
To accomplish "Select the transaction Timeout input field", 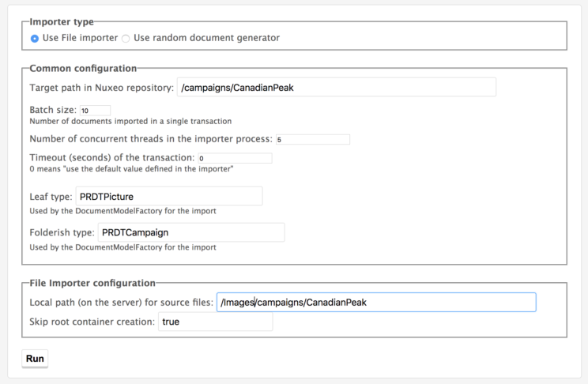I will [235, 158].
